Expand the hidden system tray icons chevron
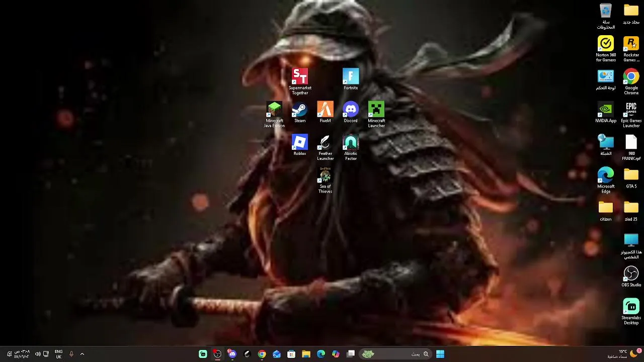The image size is (644, 362). [x=82, y=354]
